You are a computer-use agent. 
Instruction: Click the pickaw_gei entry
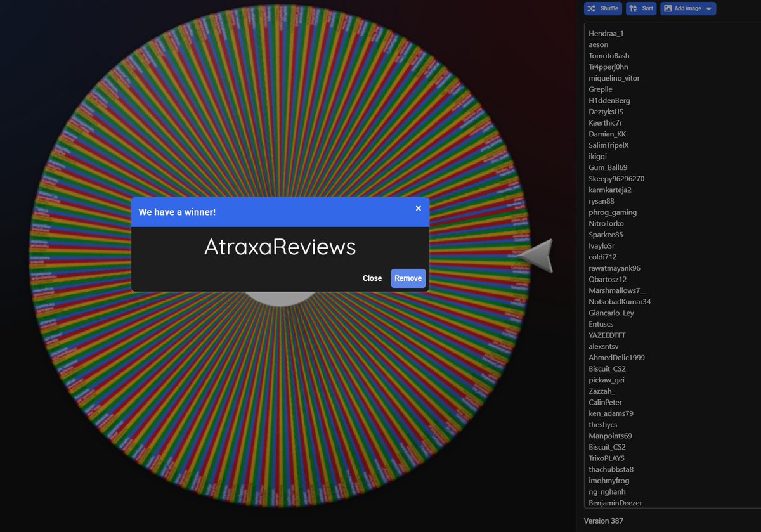click(606, 380)
